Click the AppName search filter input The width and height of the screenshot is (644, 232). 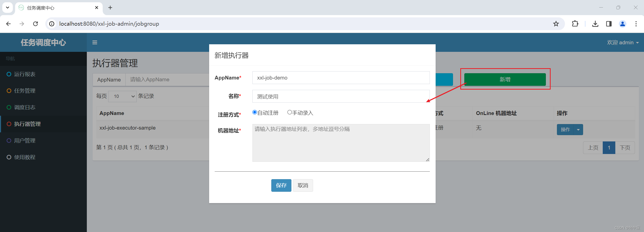(x=167, y=80)
